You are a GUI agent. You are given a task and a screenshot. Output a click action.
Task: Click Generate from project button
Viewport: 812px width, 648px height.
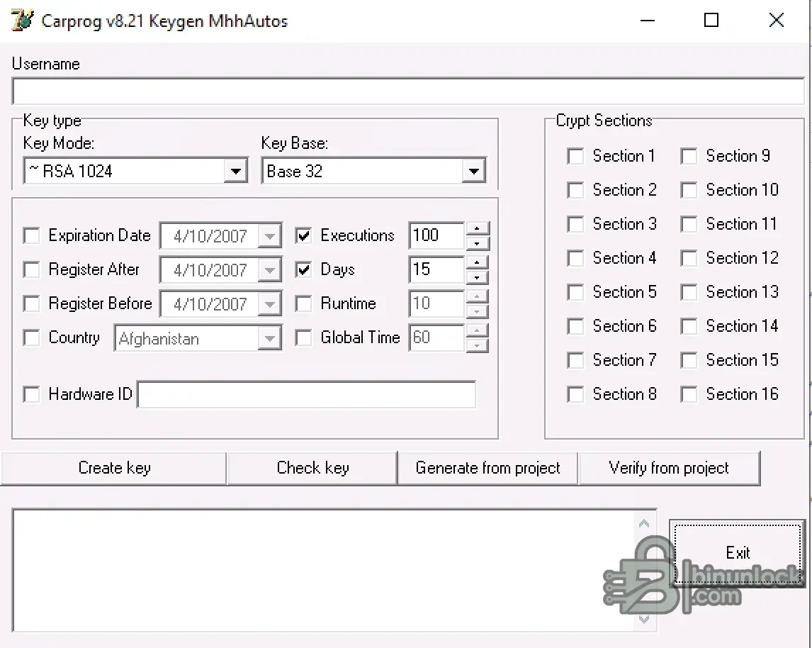[x=487, y=468]
